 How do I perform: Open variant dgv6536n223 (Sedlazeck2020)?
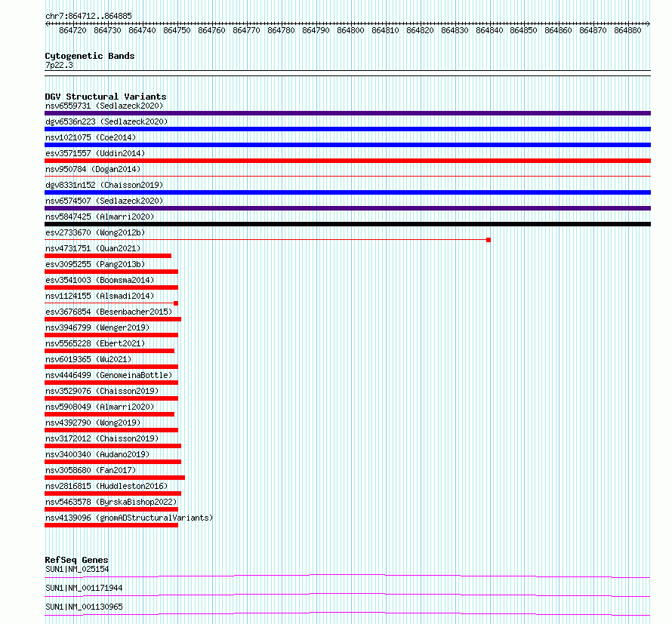pyautogui.click(x=106, y=121)
